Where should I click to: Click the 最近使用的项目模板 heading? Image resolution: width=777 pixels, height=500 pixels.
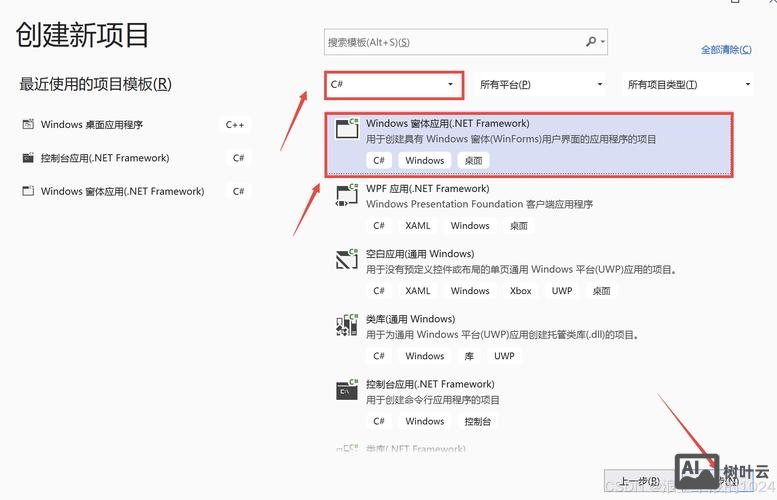click(96, 84)
